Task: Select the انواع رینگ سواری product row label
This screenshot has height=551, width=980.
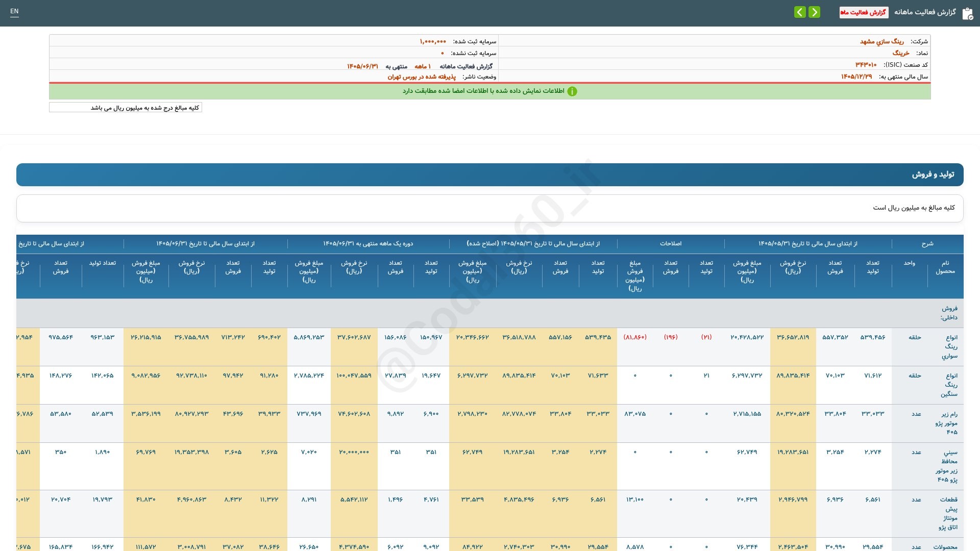Action: click(950, 346)
